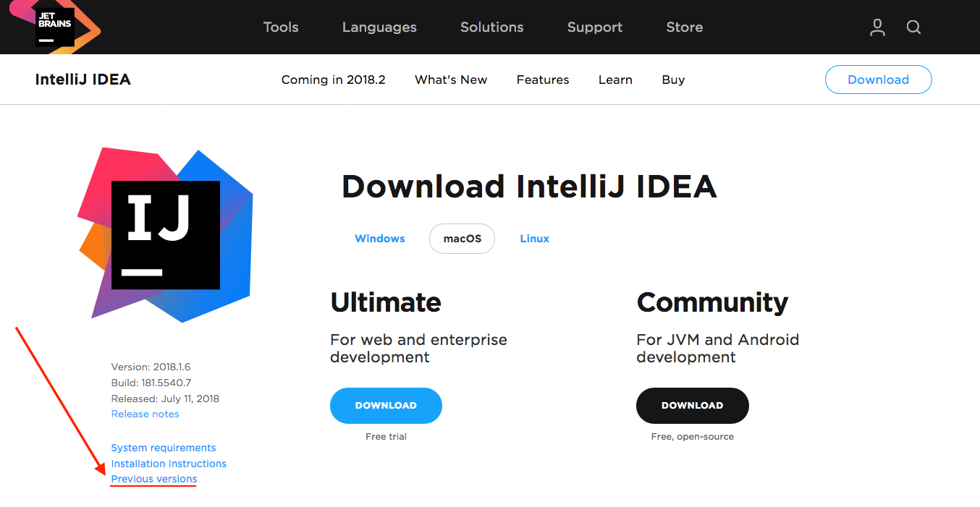Click the search magnifier icon
The height and width of the screenshot is (507, 980).
(x=913, y=27)
